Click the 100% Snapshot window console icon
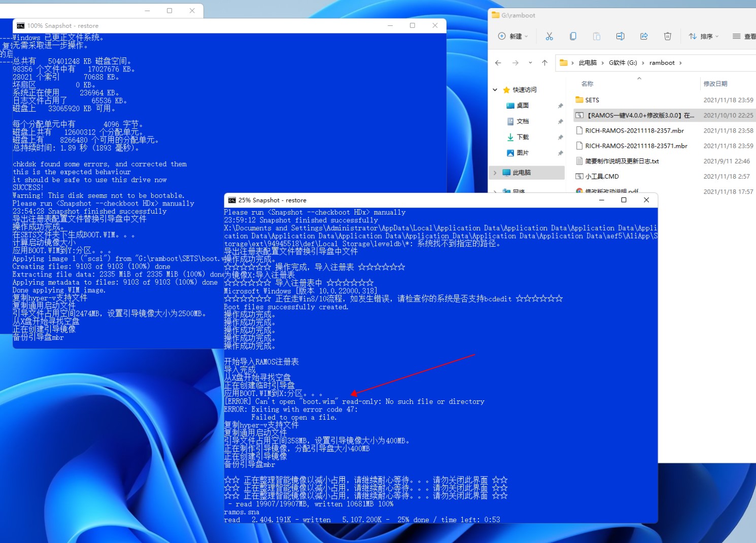Viewport: 756px width, 543px height. tap(20, 26)
